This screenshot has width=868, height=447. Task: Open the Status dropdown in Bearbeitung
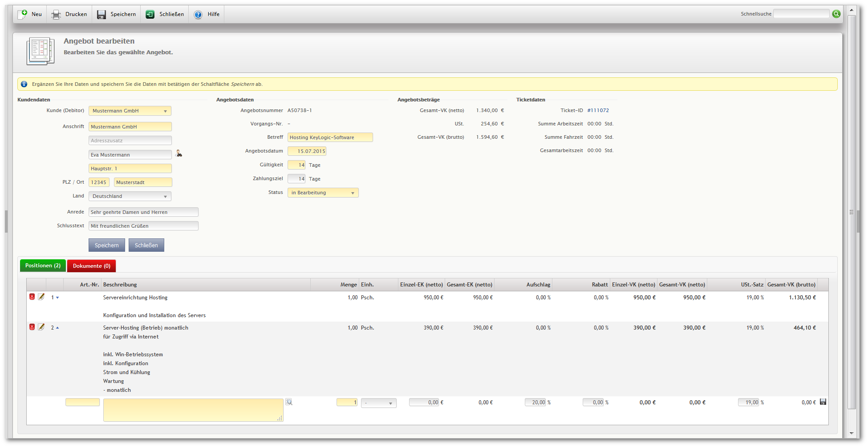(323, 193)
